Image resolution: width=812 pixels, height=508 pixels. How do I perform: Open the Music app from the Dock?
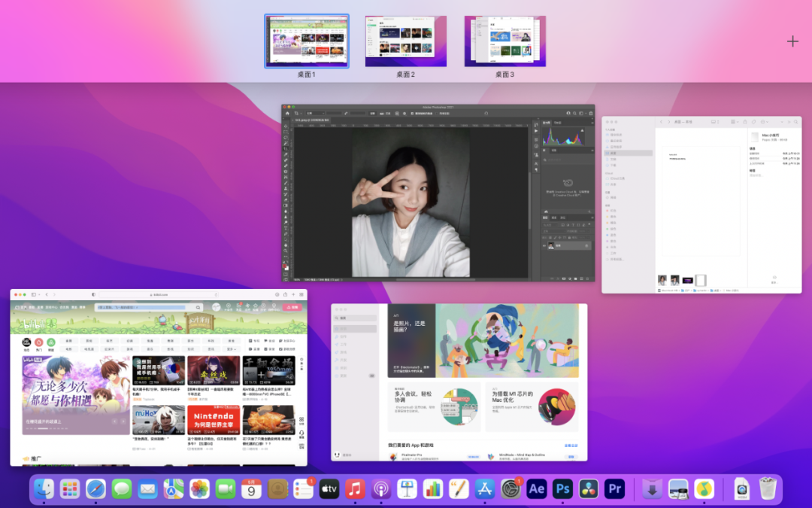pos(355,488)
